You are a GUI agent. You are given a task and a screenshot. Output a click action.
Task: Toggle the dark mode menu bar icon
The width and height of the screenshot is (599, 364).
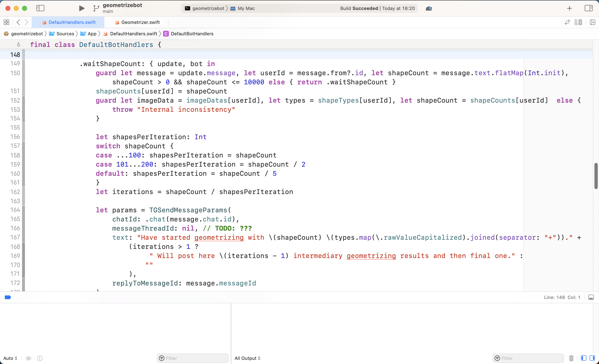(429, 8)
